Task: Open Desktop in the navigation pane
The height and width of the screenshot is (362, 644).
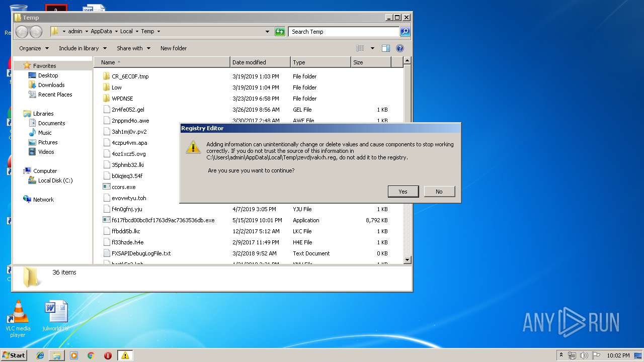Action: (x=48, y=75)
